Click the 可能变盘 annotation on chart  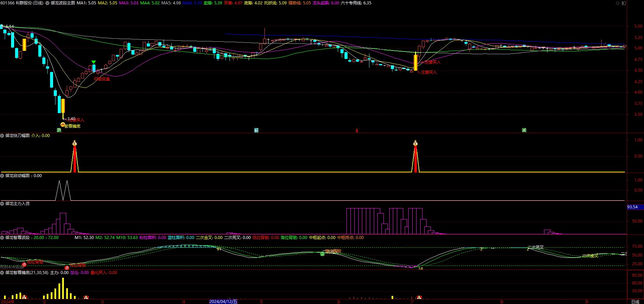[102, 79]
